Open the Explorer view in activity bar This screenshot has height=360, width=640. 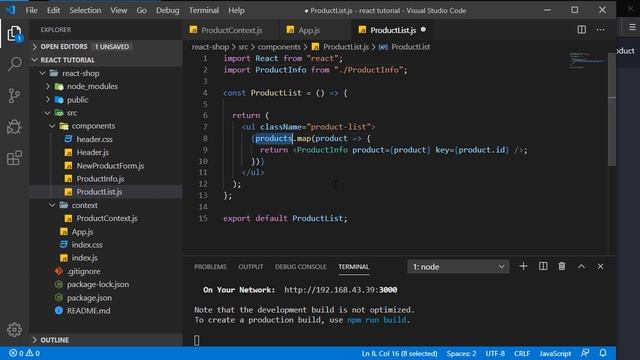pos(14,33)
